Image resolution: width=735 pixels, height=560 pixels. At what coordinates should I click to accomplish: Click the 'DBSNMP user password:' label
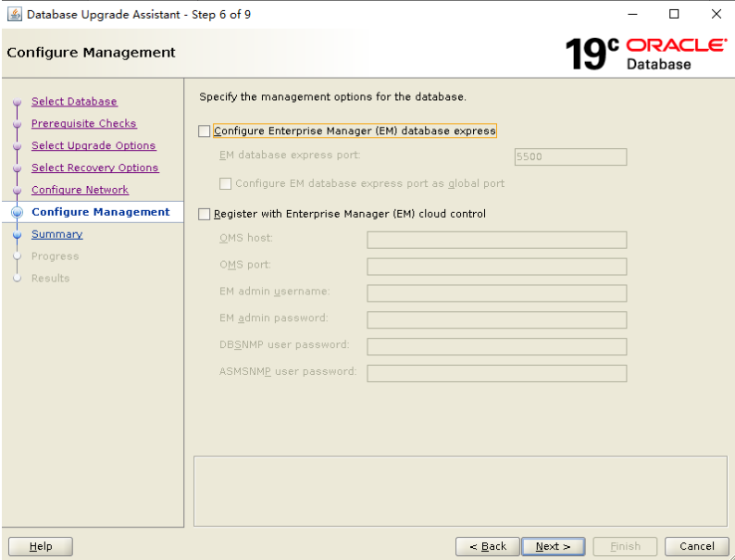point(284,345)
